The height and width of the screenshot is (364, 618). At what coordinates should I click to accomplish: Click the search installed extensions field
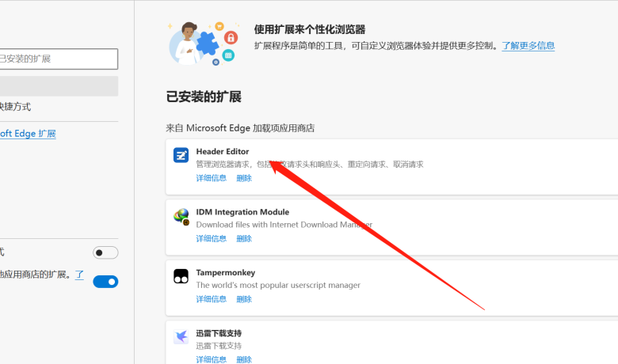click(x=59, y=59)
